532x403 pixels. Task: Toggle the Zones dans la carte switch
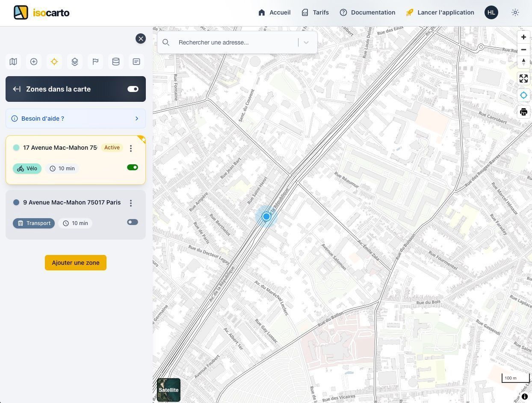tap(133, 89)
